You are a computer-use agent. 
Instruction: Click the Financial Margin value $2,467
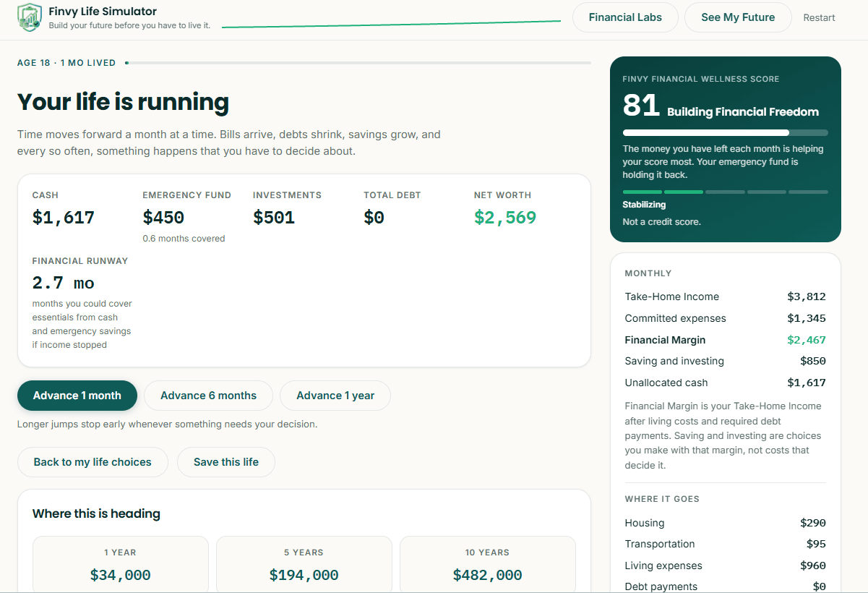click(807, 340)
